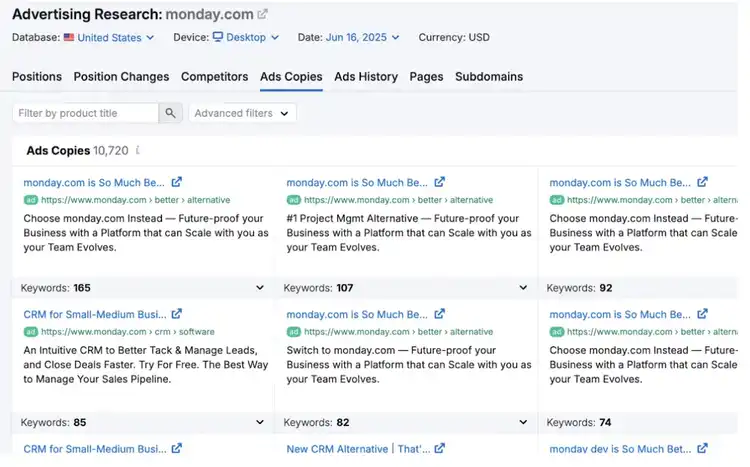Click the green ad badge of the 107-keyword ad
Image resolution: width=750 pixels, height=467 pixels.
(x=294, y=200)
